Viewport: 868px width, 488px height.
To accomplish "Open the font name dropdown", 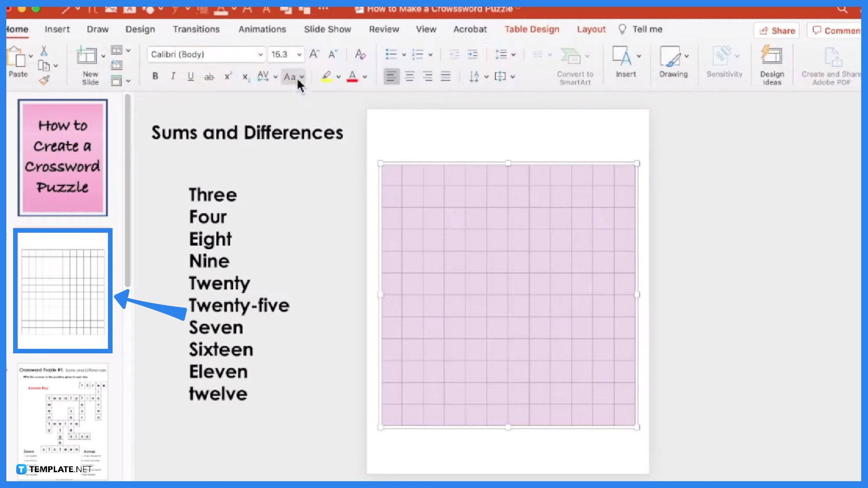I will (x=260, y=54).
